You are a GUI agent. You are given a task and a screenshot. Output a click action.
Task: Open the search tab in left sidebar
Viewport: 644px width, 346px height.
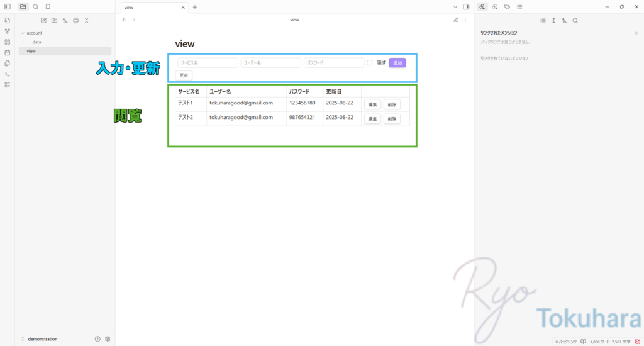pos(35,7)
